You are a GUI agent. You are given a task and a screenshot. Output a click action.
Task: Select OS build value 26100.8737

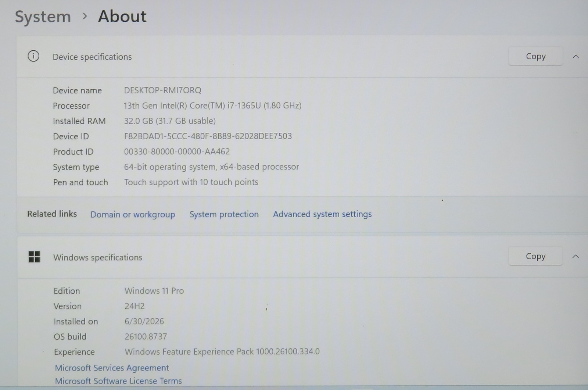pos(146,337)
